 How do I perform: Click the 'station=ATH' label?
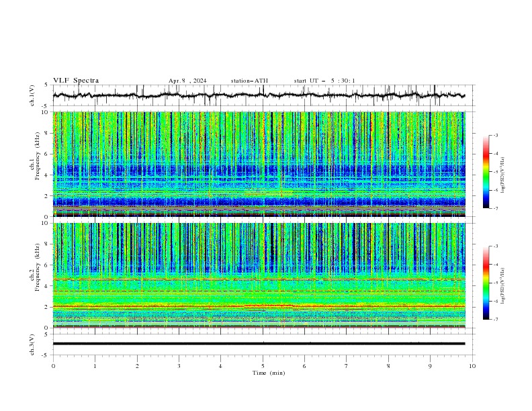[249, 81]
